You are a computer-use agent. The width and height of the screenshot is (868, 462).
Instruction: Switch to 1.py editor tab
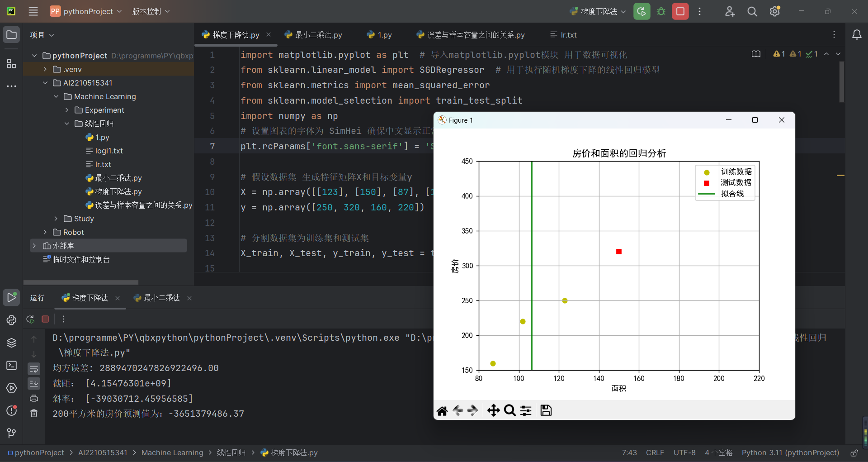(x=380, y=35)
